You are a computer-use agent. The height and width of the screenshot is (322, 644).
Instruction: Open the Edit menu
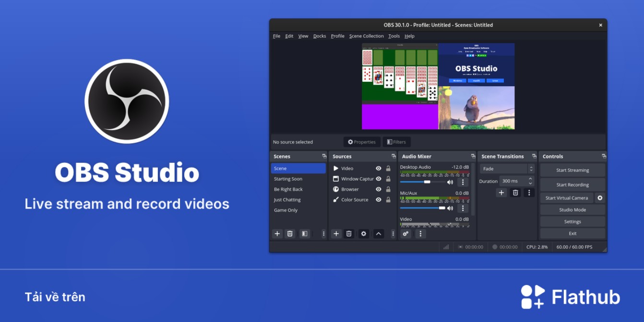tap(289, 36)
